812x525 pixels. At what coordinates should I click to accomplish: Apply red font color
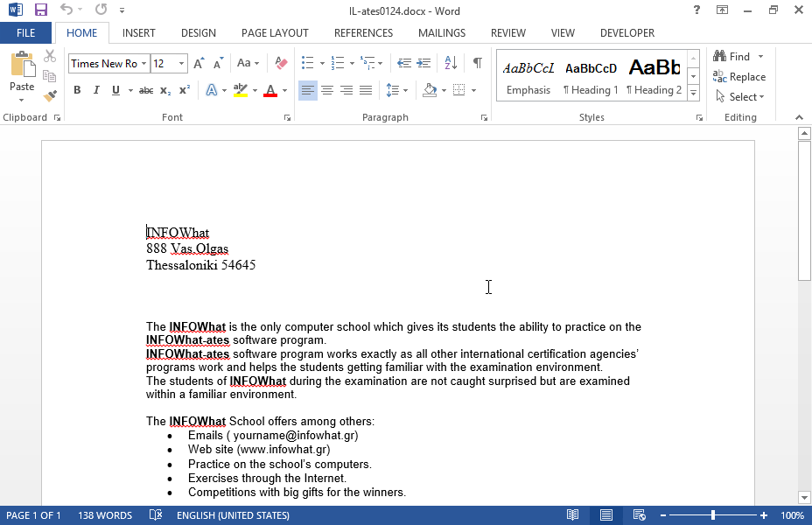click(270, 91)
